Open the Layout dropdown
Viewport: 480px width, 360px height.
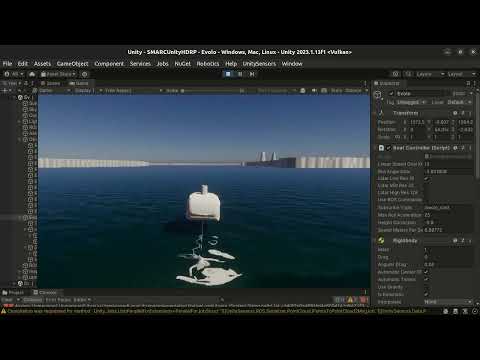point(462,74)
